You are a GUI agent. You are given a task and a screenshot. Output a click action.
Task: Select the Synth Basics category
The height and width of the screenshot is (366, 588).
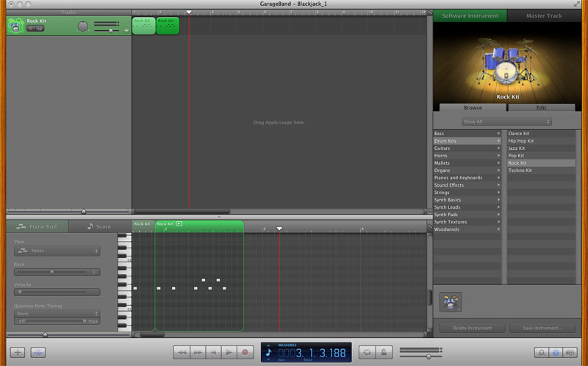click(x=467, y=200)
